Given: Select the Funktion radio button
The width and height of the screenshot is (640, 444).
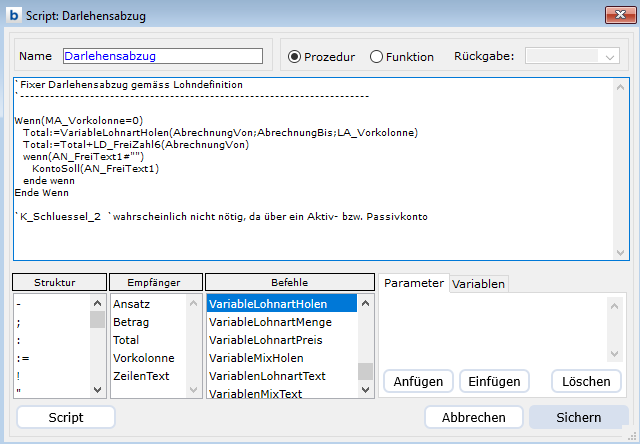Looking at the screenshot, I should (x=377, y=57).
